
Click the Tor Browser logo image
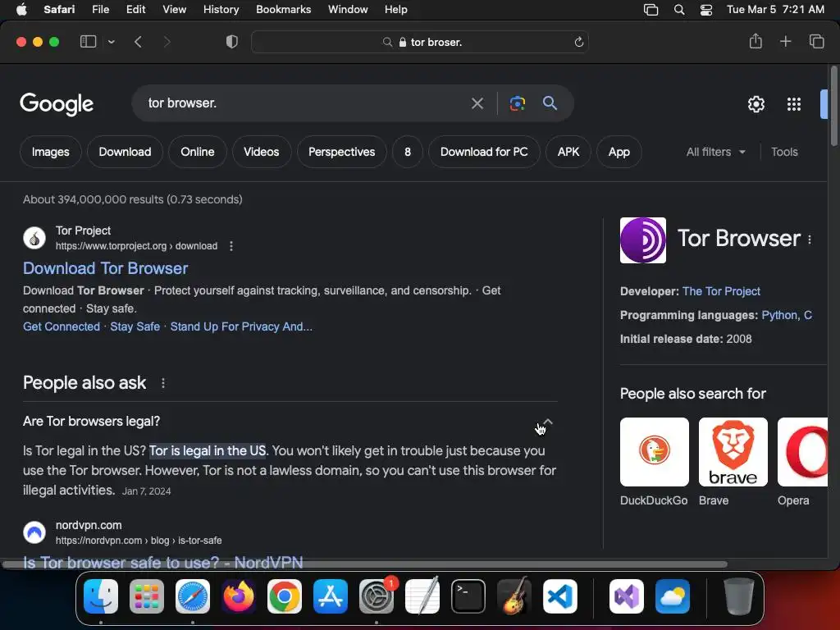(643, 240)
